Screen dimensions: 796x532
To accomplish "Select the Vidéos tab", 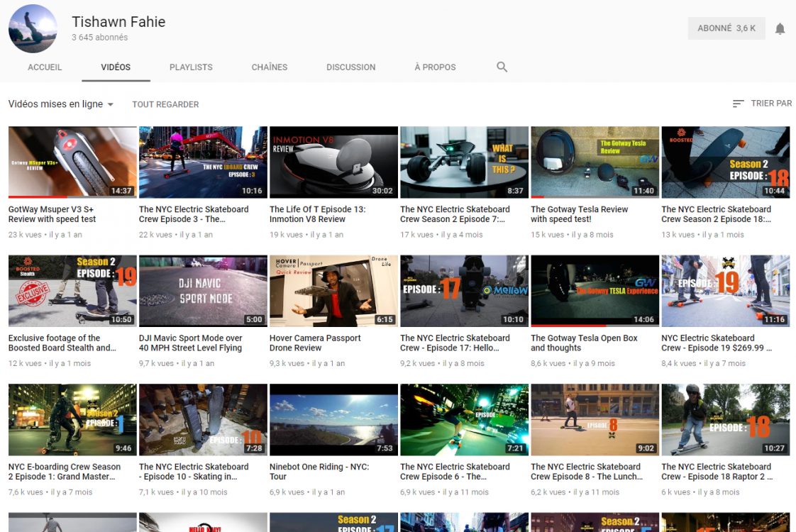I will pyautogui.click(x=116, y=67).
